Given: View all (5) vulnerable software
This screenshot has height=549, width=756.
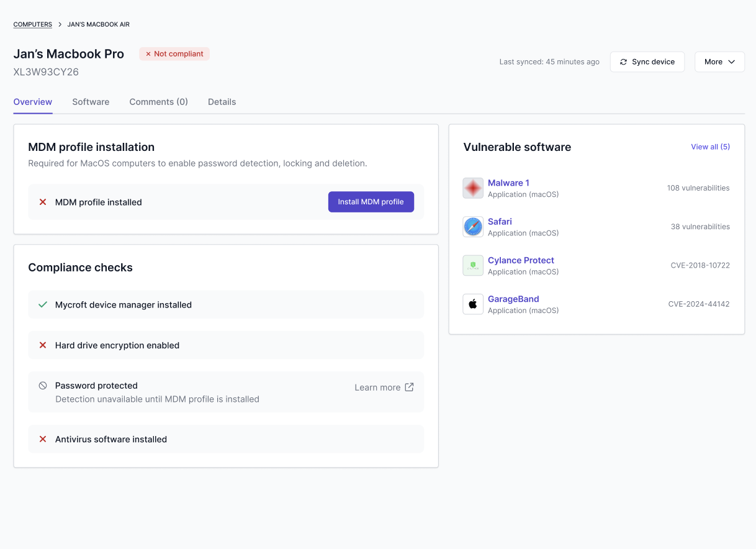Looking at the screenshot, I should tap(710, 147).
